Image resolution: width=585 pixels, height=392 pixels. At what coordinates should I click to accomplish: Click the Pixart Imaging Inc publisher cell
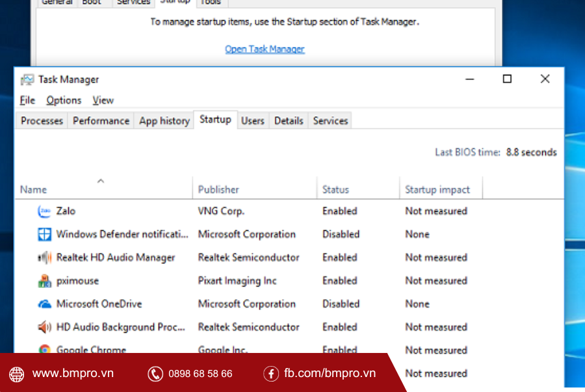237,281
